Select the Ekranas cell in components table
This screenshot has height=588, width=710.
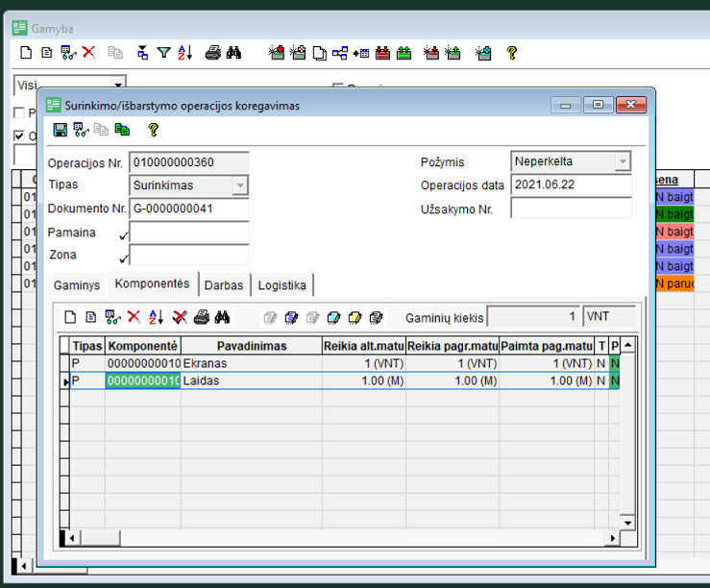point(252,363)
